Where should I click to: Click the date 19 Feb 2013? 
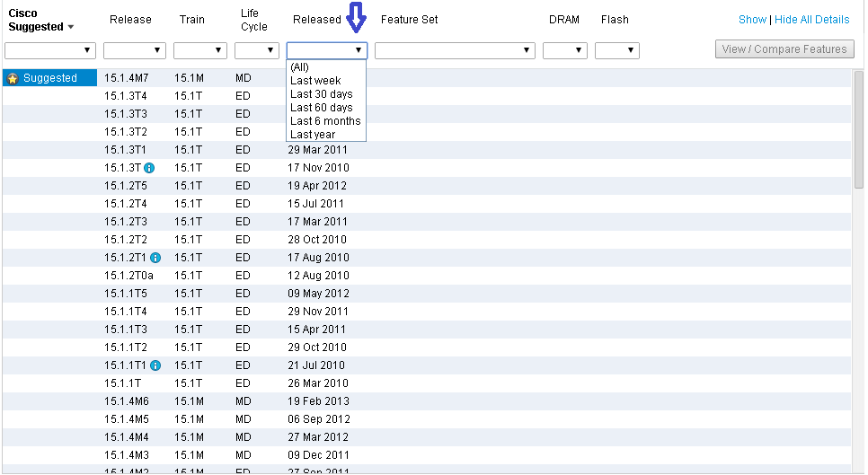click(318, 401)
